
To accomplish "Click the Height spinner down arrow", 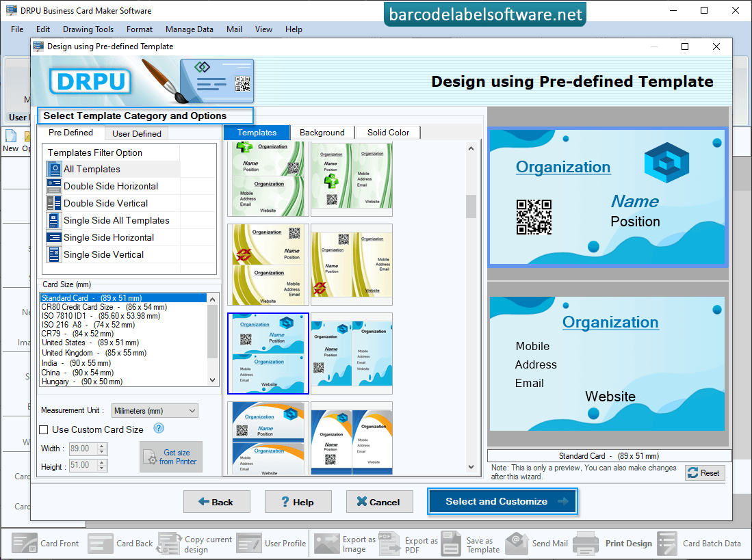I will coord(102,468).
